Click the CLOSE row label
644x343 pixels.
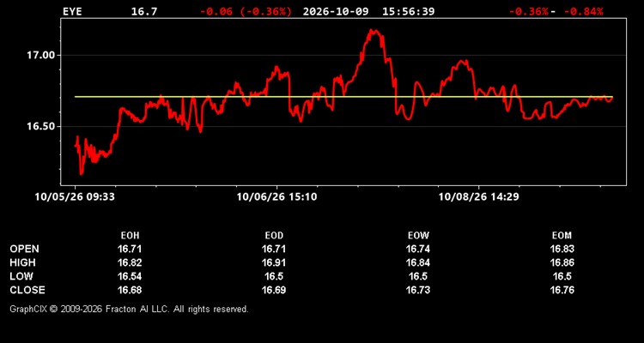tap(27, 290)
